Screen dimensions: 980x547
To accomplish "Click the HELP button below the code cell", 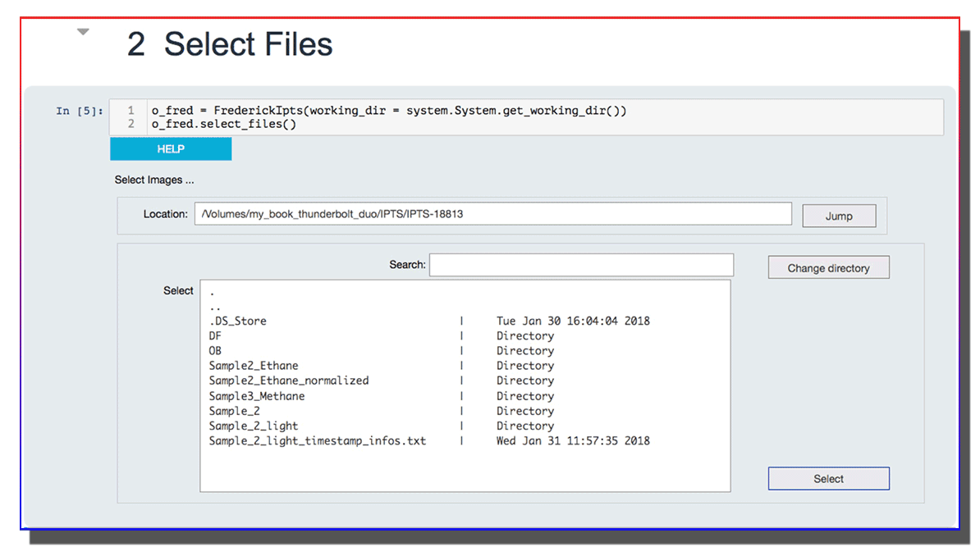I will 170,148.
